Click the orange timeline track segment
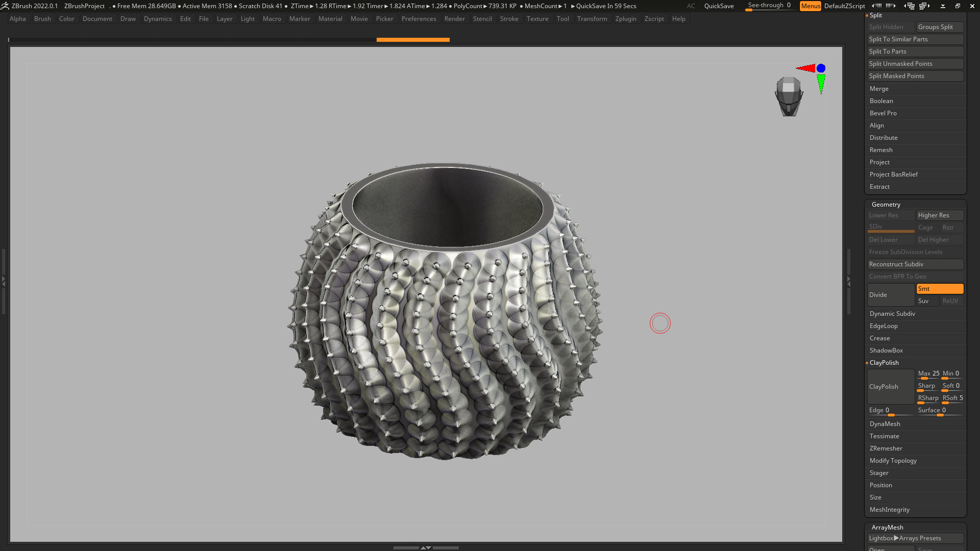This screenshot has width=980, height=551. pos(413,40)
